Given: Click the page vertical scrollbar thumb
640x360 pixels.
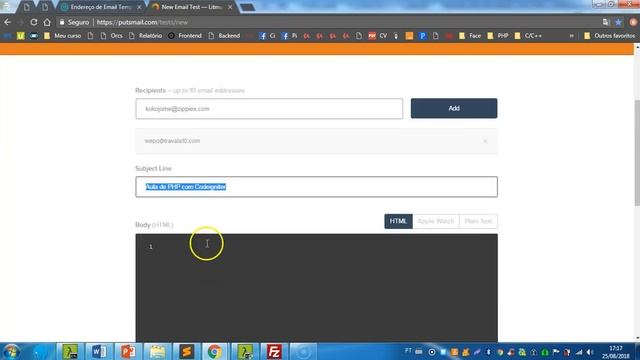Looking at the screenshot, I should pyautogui.click(x=637, y=153).
